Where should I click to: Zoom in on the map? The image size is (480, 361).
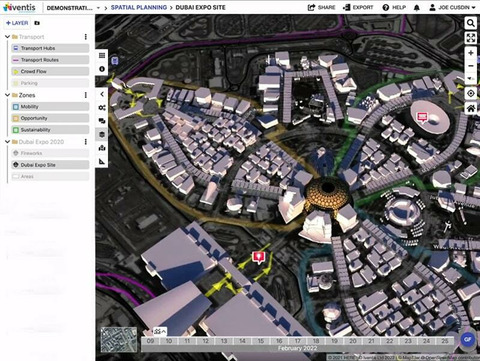click(471, 53)
